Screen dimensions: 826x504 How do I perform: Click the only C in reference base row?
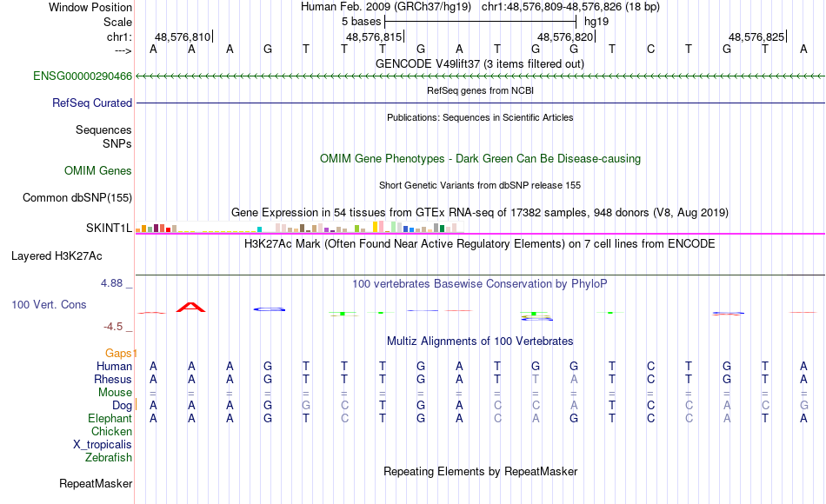[x=650, y=49]
